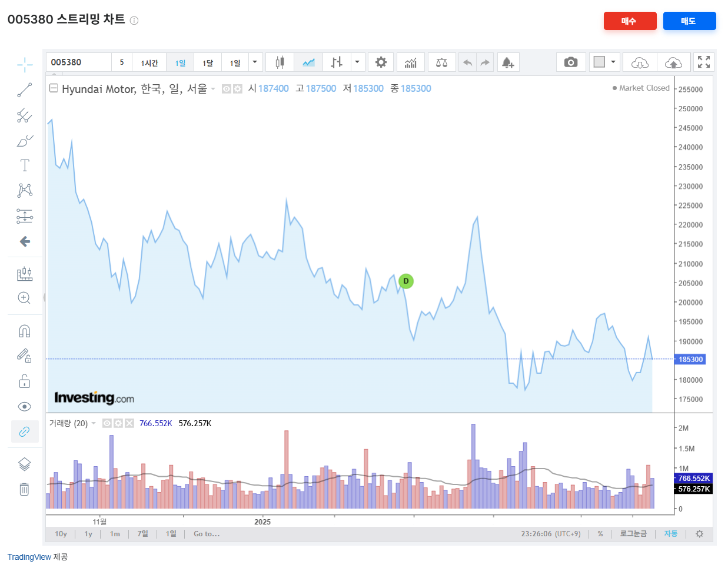The image size is (728, 571).
Task: Select the 5 minute interval
Action: coord(122,62)
